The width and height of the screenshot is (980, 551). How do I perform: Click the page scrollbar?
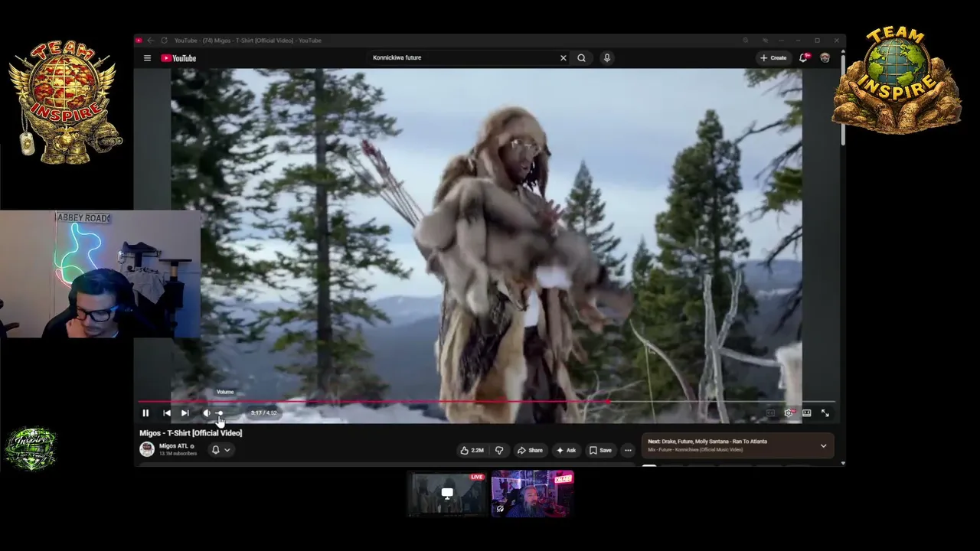tap(843, 99)
